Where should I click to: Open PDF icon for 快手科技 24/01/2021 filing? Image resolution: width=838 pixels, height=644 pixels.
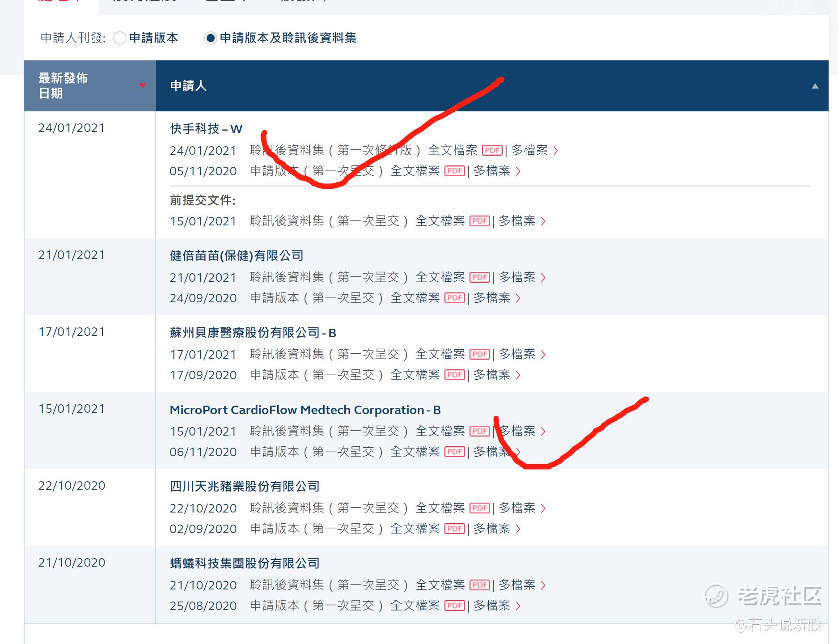492,150
